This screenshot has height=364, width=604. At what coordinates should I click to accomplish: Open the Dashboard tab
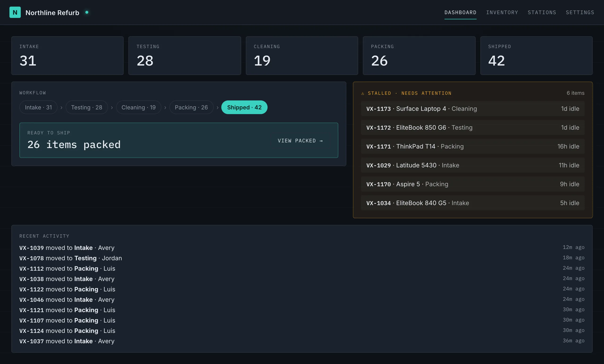[460, 12]
